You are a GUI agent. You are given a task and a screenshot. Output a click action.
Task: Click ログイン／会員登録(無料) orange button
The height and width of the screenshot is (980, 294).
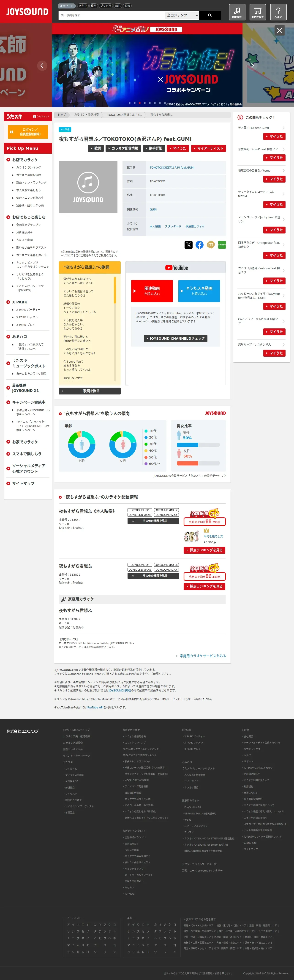point(28,132)
